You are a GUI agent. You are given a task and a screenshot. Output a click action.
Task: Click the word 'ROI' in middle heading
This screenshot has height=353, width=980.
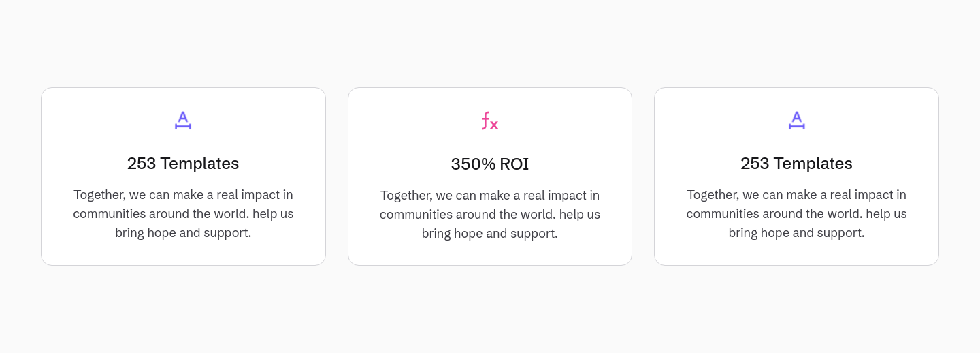point(514,164)
